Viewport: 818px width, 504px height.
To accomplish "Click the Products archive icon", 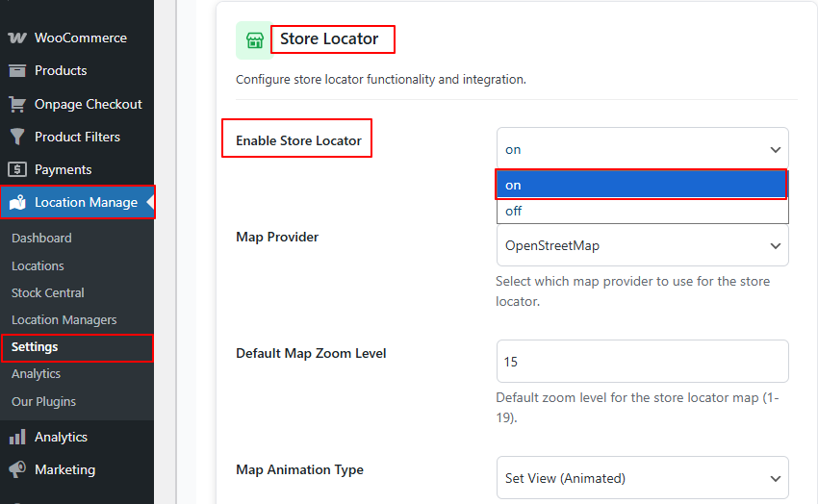I will click(17, 71).
